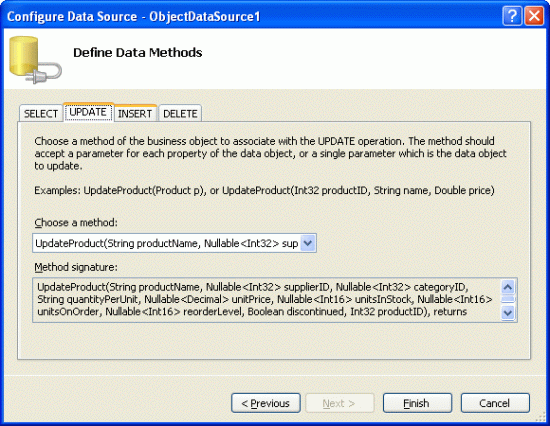Click the method signature scroll down arrow
The height and width of the screenshot is (426, 550).
508,312
